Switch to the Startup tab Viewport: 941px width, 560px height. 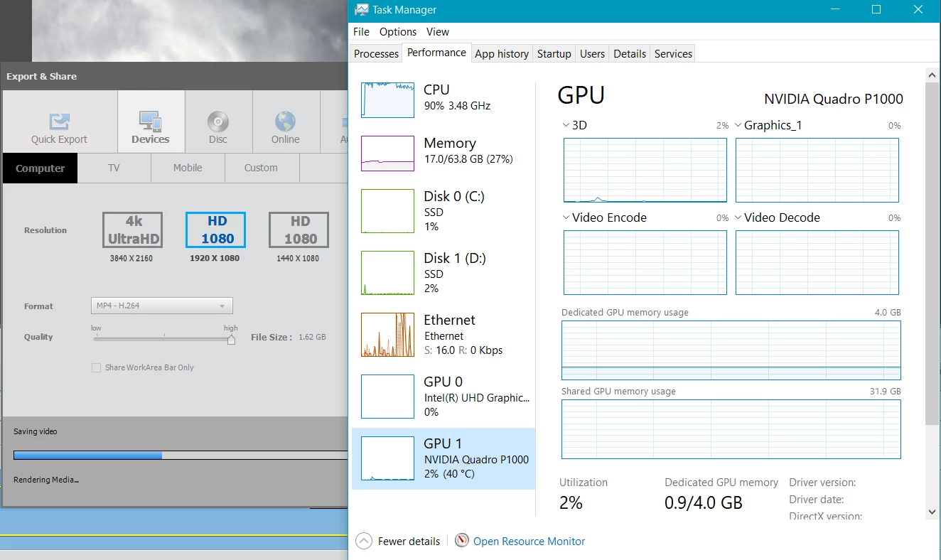tap(554, 53)
